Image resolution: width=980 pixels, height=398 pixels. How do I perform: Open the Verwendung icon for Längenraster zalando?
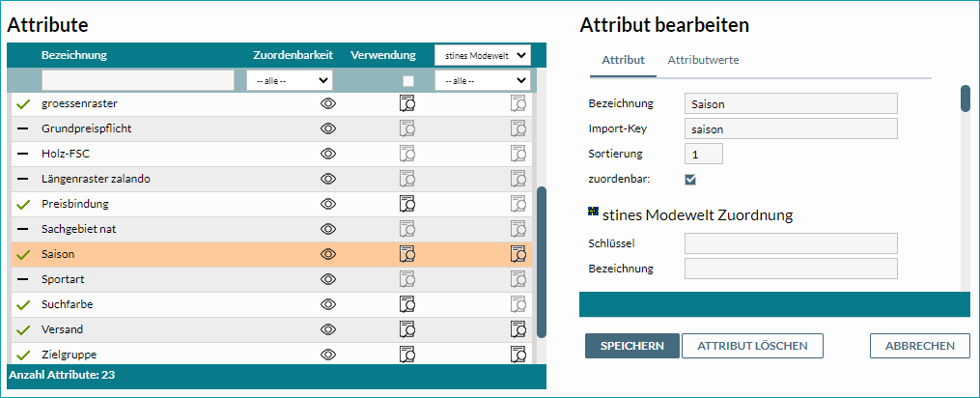coord(407,179)
